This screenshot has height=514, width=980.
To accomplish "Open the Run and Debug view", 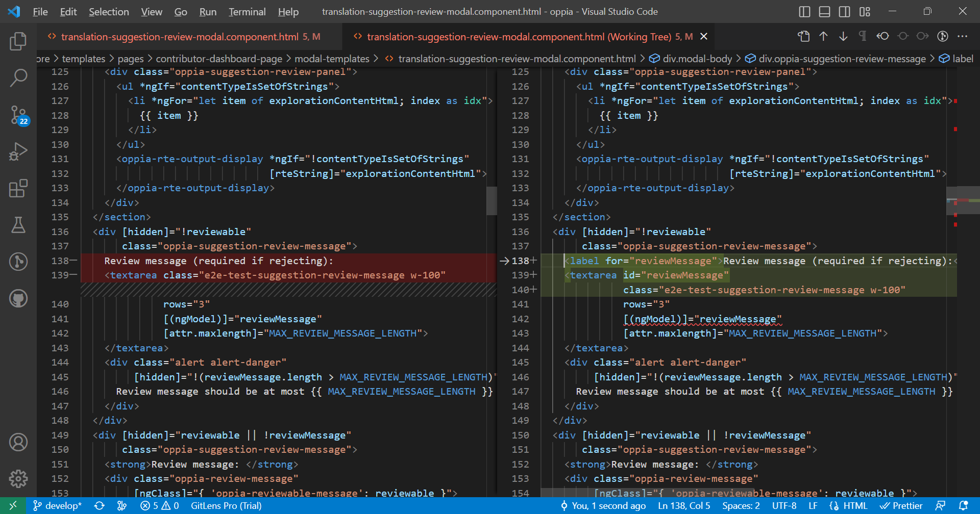I will [19, 151].
